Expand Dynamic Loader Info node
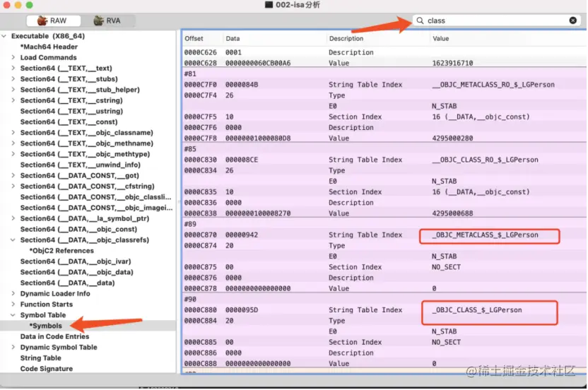Image resolution: width=588 pixels, height=390 pixels. click(x=13, y=294)
